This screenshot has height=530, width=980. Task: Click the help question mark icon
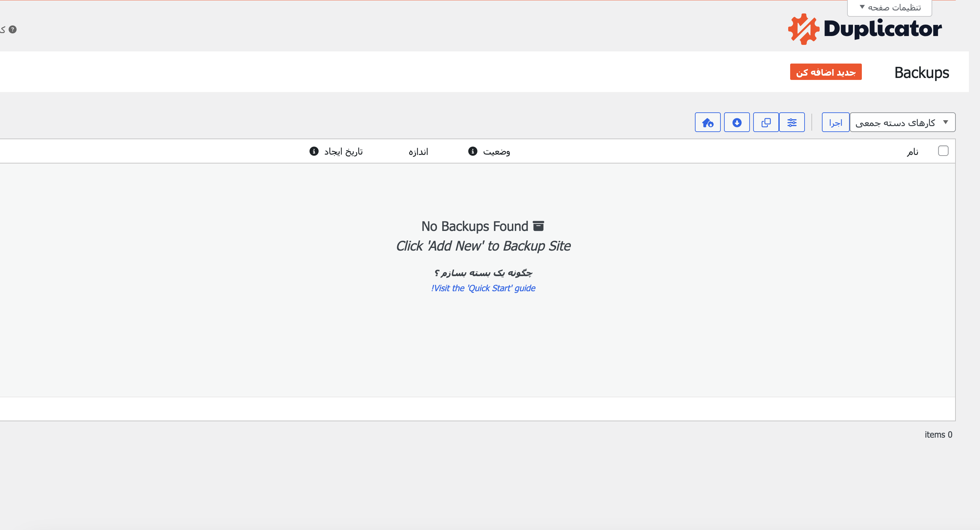pos(12,29)
